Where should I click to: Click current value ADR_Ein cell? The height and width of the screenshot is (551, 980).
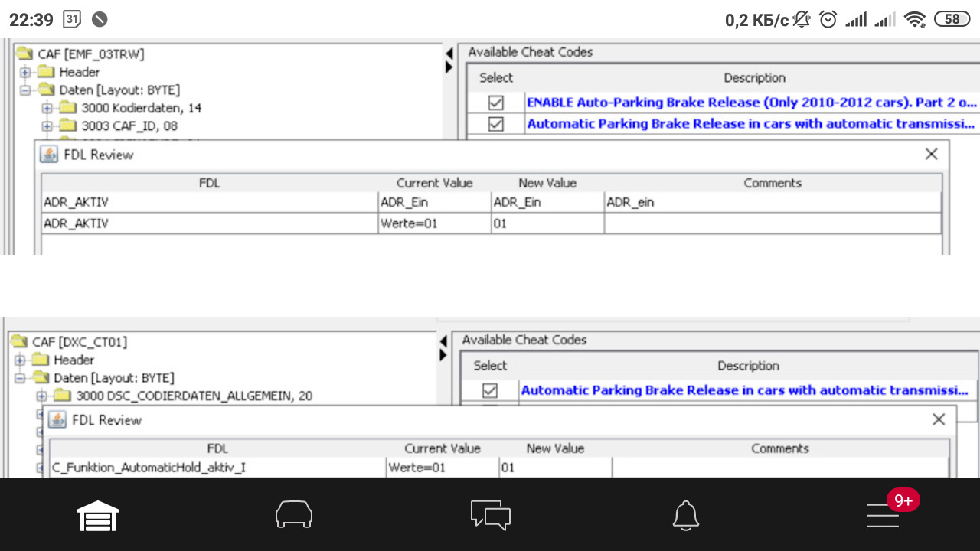point(434,203)
